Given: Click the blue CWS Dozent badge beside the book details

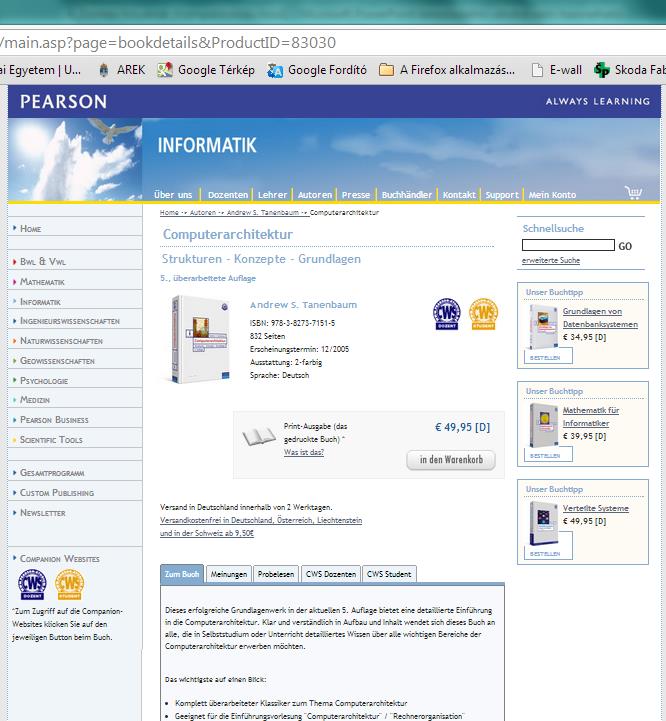Looking at the screenshot, I should [x=447, y=314].
